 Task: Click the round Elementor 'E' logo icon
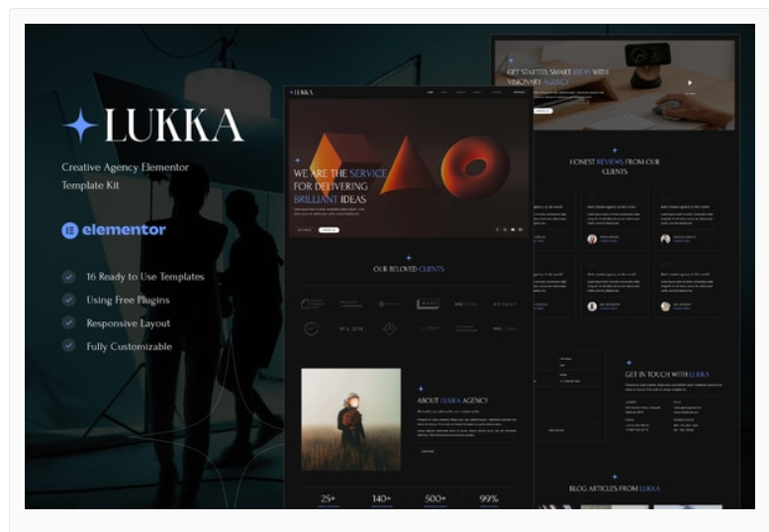(x=69, y=230)
